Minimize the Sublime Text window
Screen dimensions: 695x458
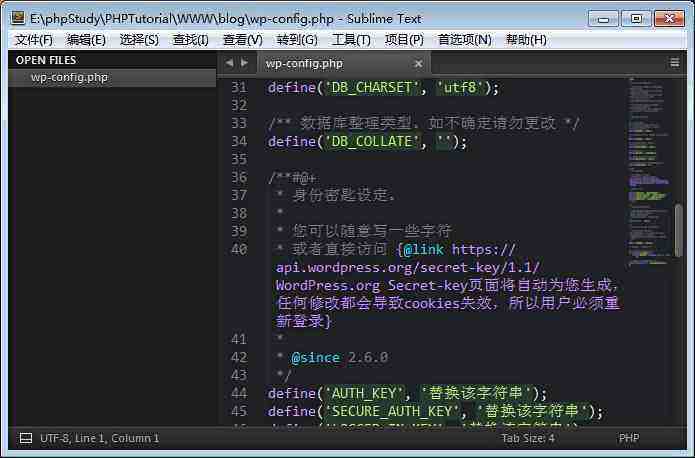pyautogui.click(x=603, y=19)
